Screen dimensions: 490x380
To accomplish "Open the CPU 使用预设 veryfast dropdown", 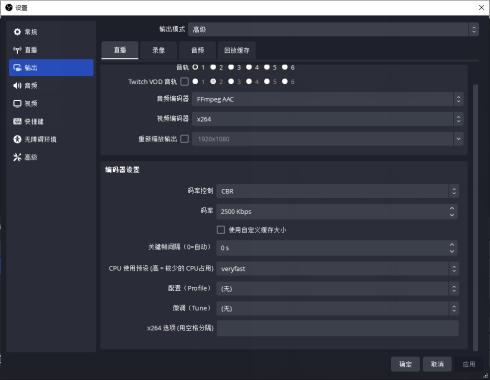I will pos(338,269).
